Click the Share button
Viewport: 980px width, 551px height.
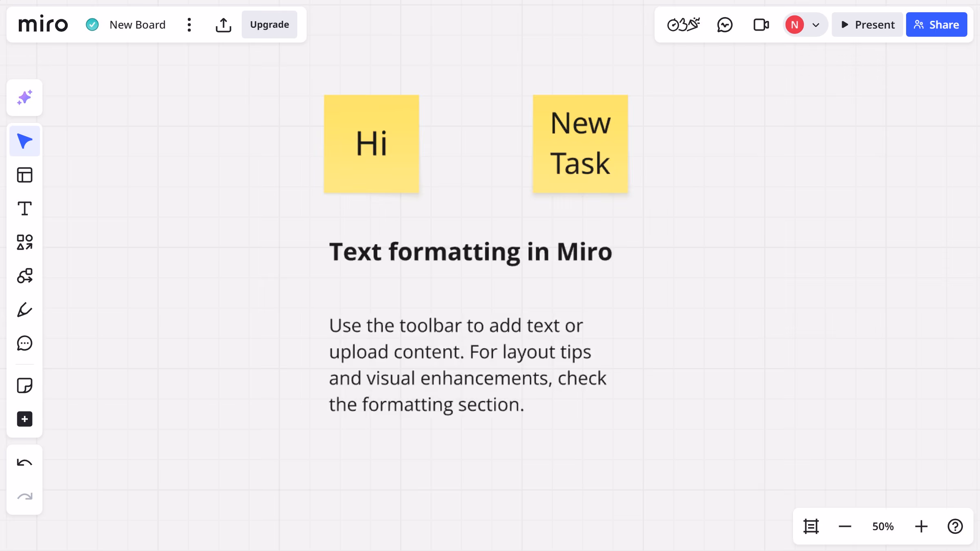point(937,25)
